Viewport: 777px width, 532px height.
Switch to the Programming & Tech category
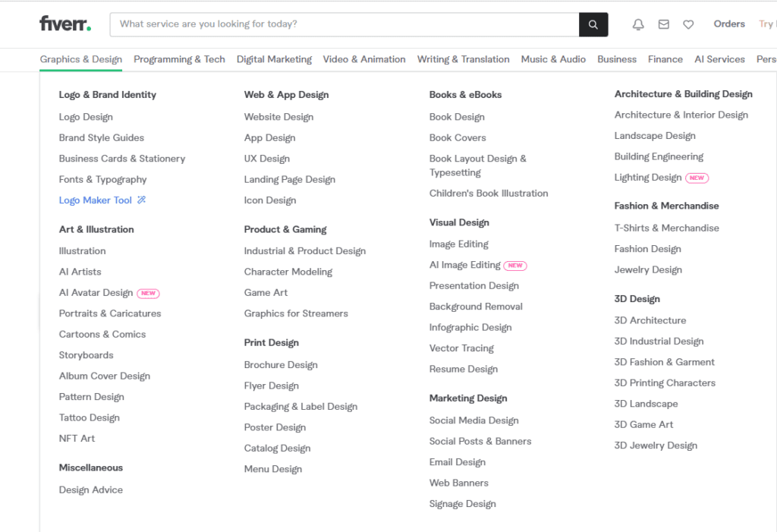(x=179, y=58)
